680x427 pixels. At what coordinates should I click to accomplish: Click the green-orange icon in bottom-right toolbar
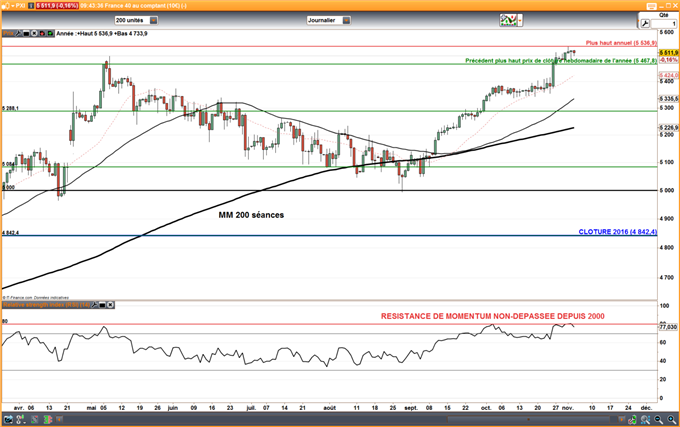pos(632,419)
